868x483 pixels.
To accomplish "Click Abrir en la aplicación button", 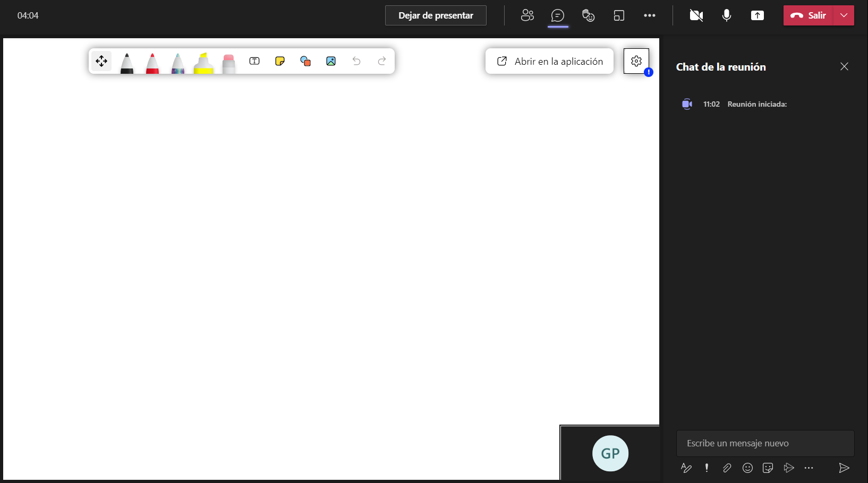I will point(550,61).
